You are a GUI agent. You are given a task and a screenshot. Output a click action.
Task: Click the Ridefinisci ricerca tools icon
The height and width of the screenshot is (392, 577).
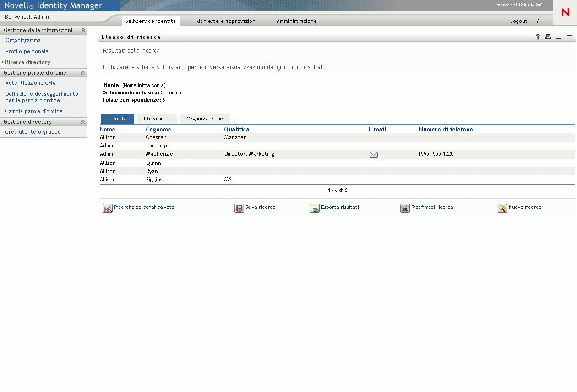pyautogui.click(x=405, y=208)
